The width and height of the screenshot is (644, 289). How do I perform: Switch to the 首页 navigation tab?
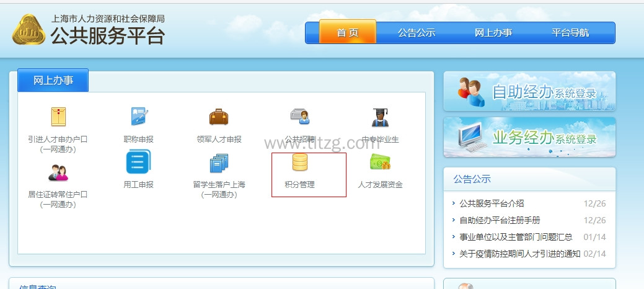(x=347, y=33)
